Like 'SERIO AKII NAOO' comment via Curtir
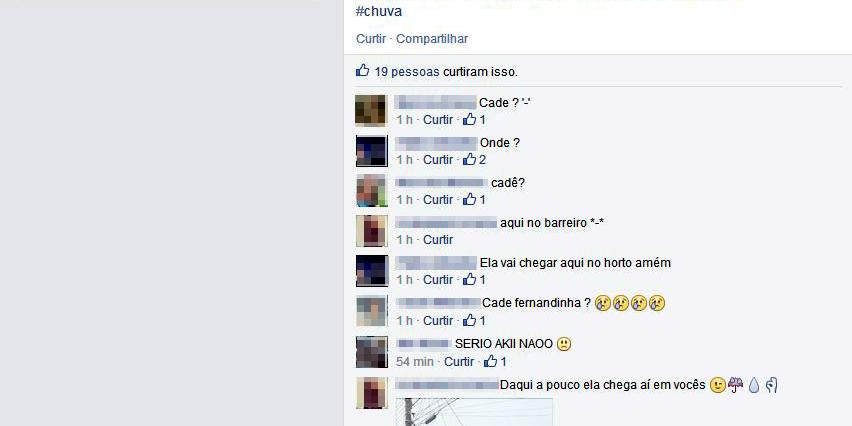852x426 pixels. point(459,361)
